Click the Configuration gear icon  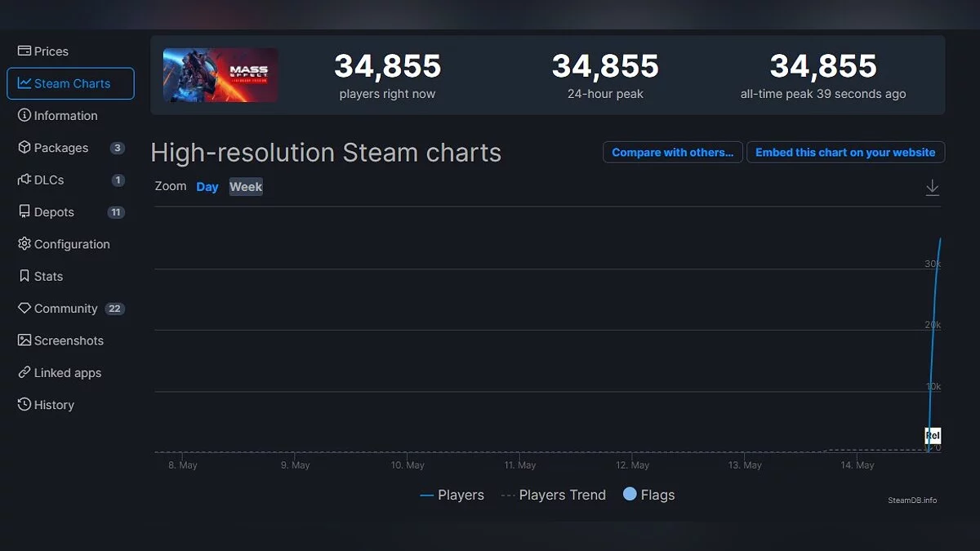(x=24, y=244)
